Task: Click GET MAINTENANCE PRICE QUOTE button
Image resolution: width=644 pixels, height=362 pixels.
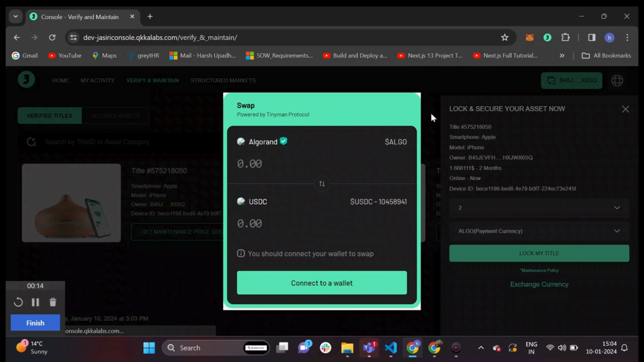Action: (177, 232)
